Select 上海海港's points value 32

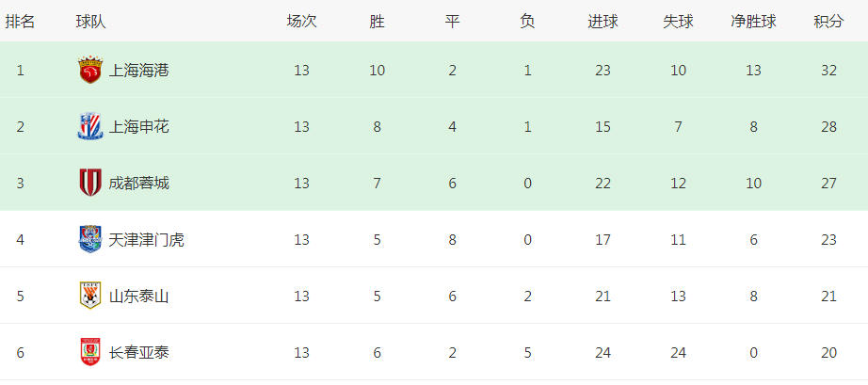coord(828,71)
